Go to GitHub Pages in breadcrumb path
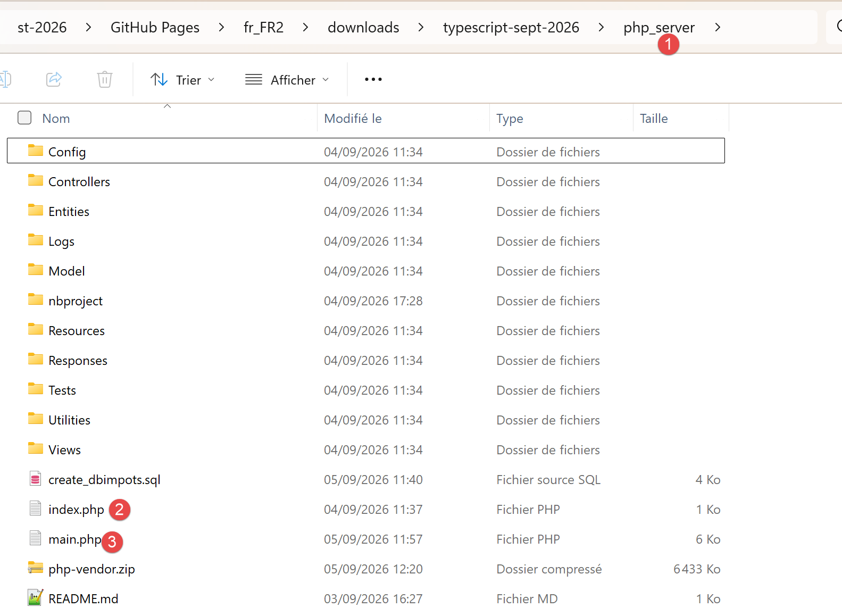842x616 pixels. click(x=155, y=27)
